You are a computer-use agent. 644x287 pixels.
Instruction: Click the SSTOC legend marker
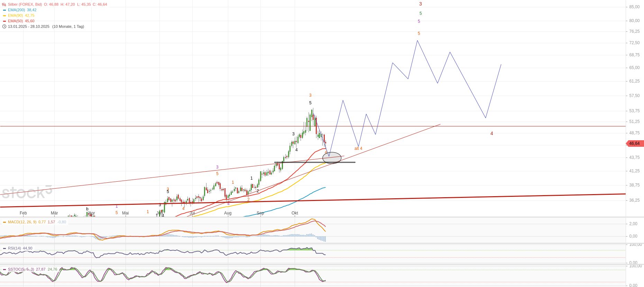4,269
